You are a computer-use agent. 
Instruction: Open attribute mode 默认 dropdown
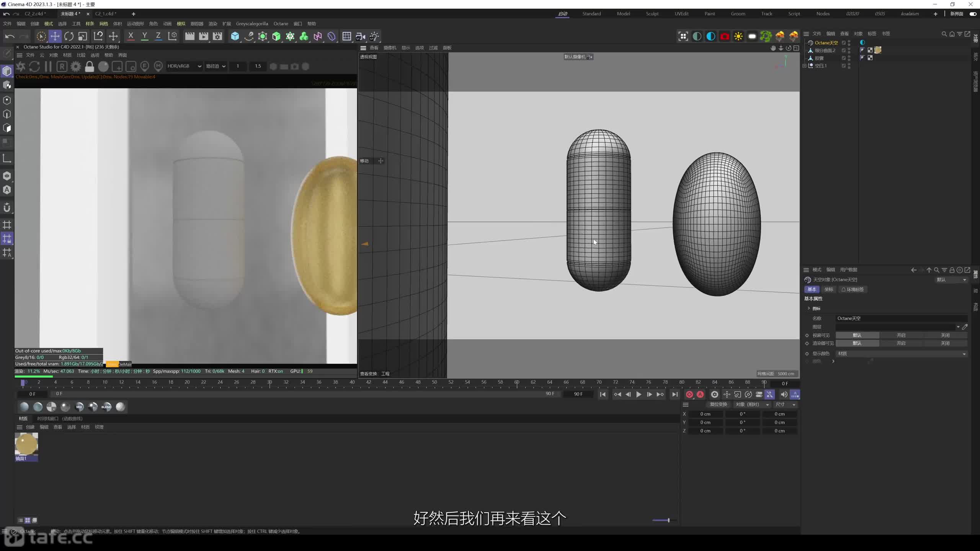[x=951, y=280]
